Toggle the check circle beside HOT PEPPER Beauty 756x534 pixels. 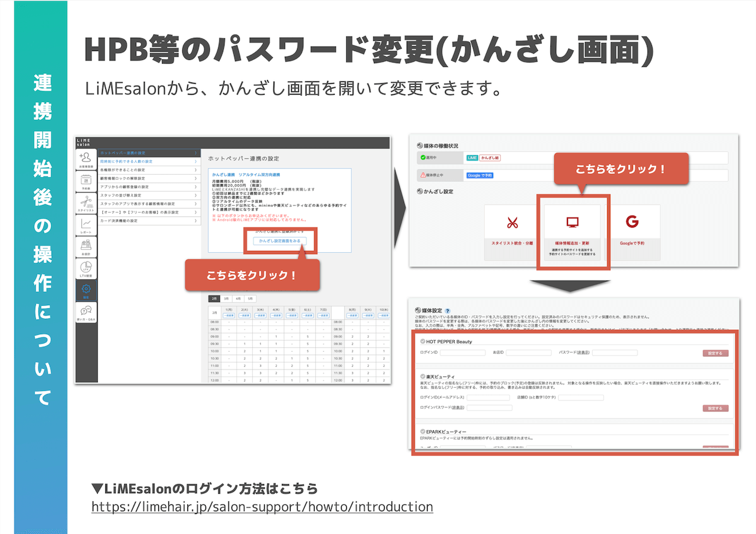(422, 341)
